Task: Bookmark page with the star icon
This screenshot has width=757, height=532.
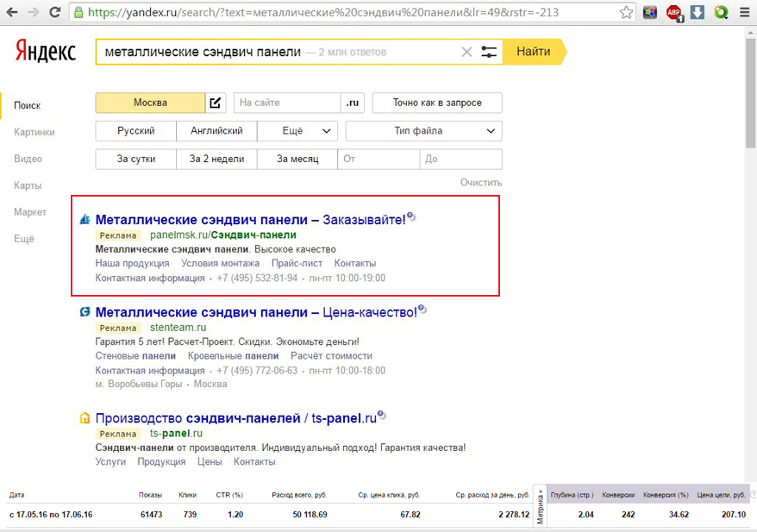Action: (626, 13)
